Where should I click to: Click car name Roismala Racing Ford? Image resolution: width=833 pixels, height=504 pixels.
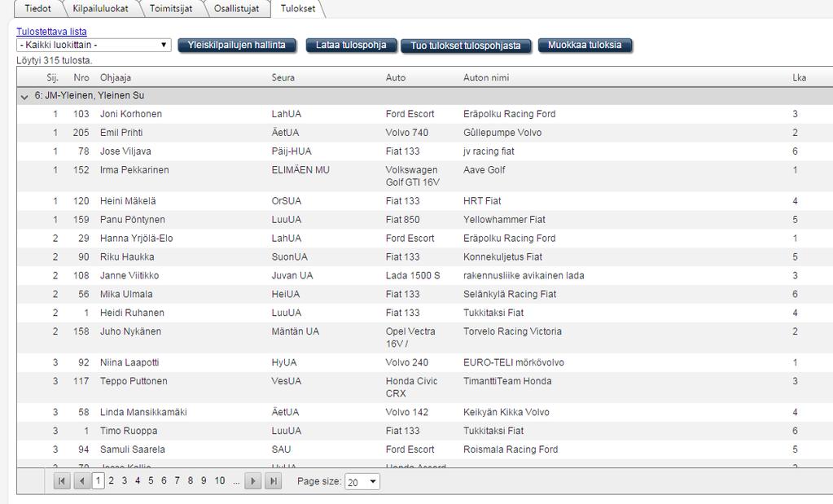[511, 449]
